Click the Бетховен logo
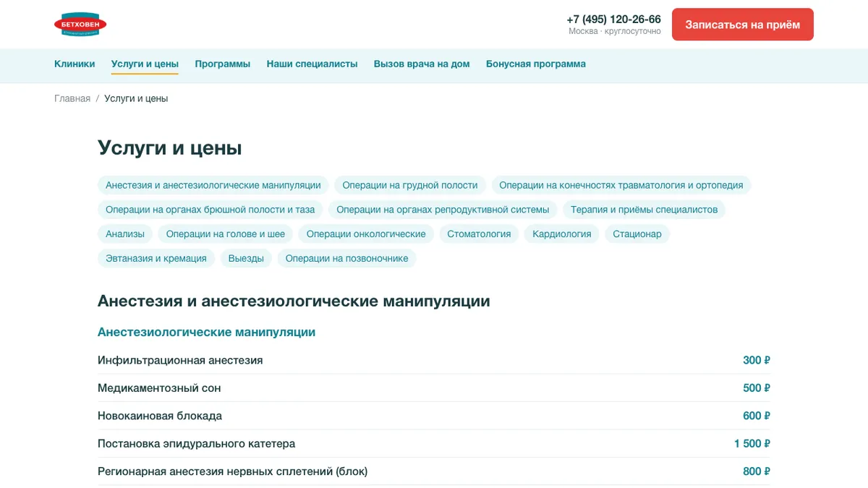The height and width of the screenshot is (488, 868). pyautogui.click(x=80, y=25)
